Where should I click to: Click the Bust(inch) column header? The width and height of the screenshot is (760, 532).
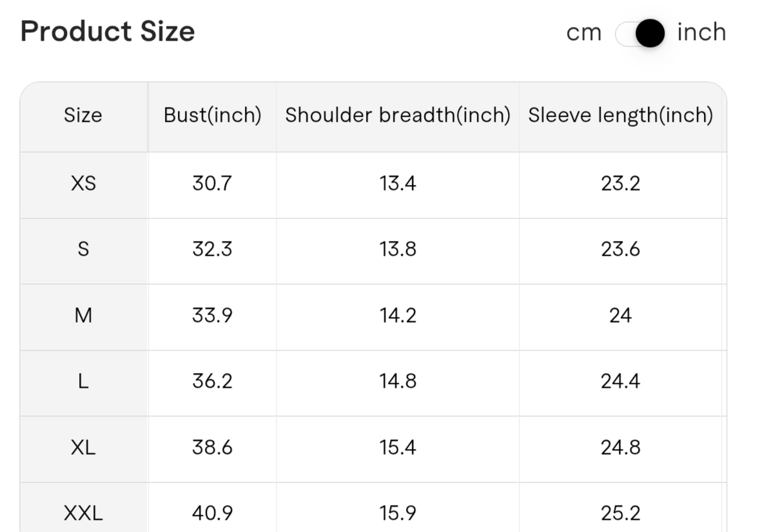tap(212, 115)
